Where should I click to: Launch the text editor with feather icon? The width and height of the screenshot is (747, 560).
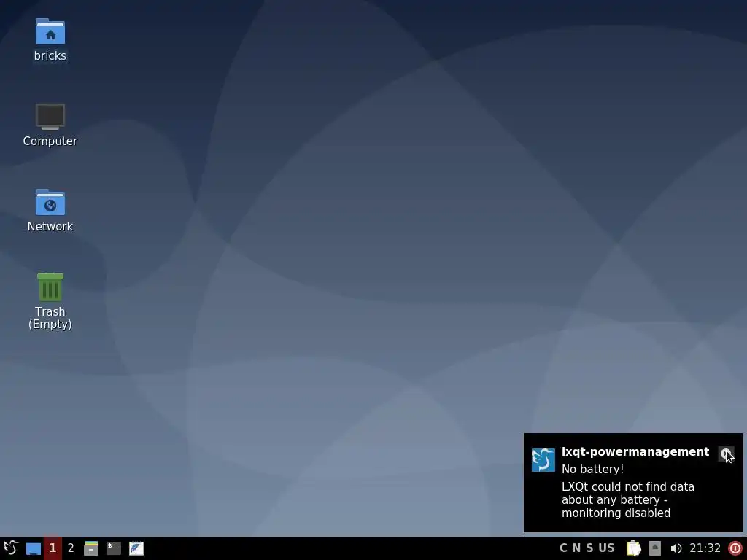click(x=136, y=548)
